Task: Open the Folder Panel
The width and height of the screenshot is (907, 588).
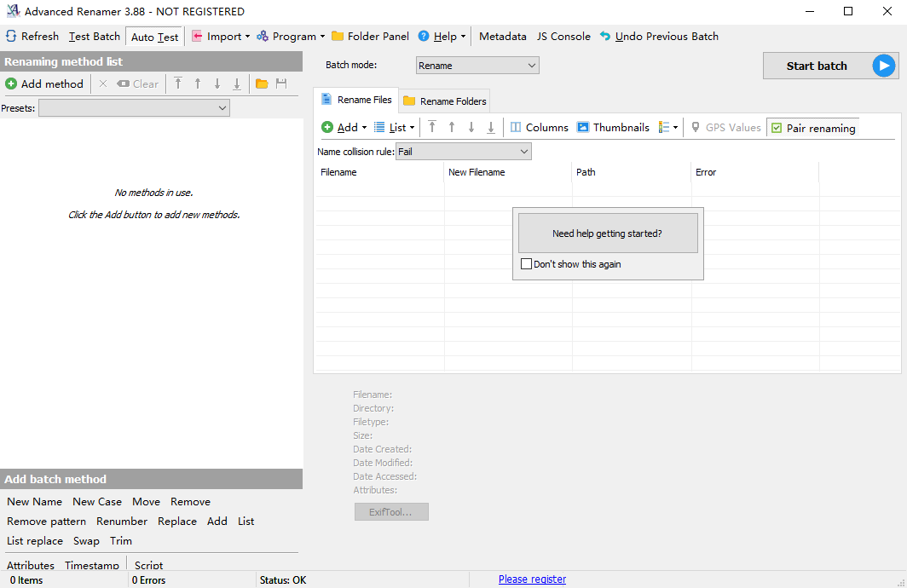Action: [370, 37]
